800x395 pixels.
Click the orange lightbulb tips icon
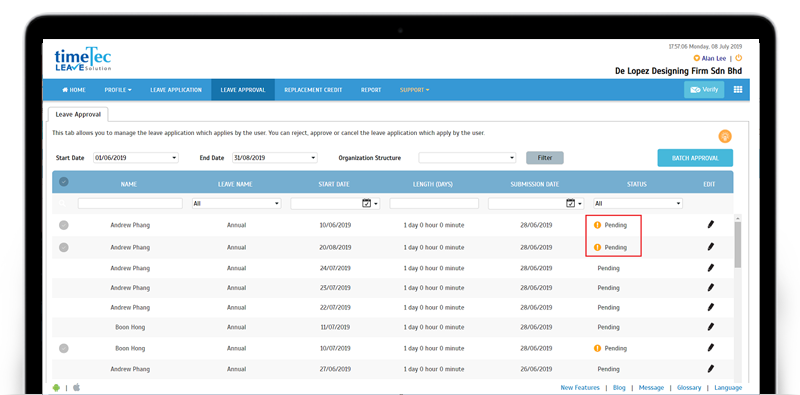[x=724, y=136]
